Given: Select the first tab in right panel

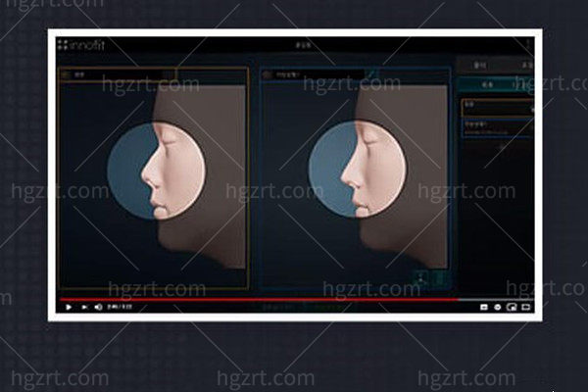Looking at the screenshot, I should (x=480, y=66).
